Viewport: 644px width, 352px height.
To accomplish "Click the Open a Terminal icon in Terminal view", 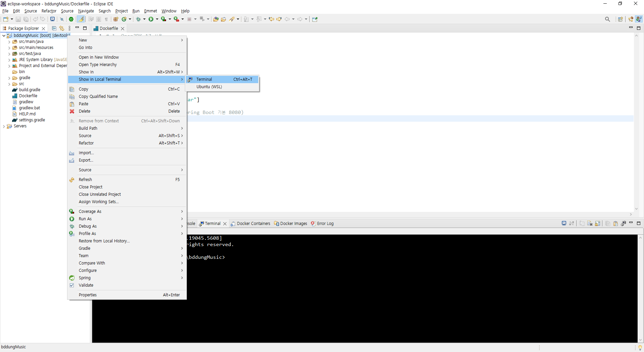I will coord(564,223).
